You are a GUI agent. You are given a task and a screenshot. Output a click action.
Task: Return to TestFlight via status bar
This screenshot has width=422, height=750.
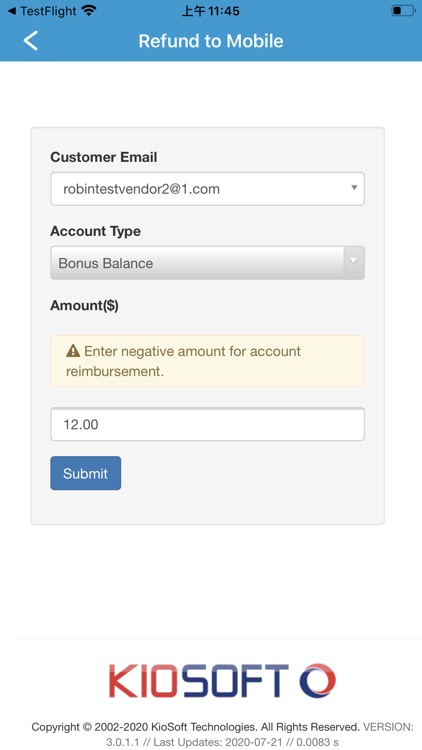pyautogui.click(x=42, y=11)
